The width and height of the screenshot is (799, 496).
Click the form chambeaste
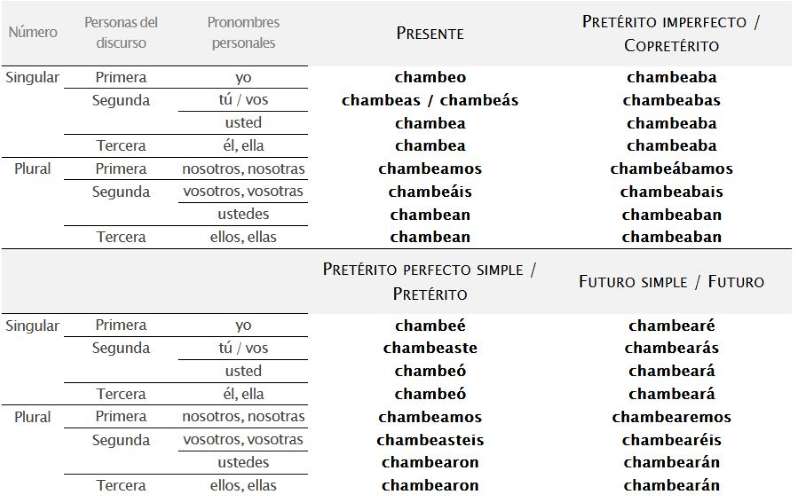(430, 349)
